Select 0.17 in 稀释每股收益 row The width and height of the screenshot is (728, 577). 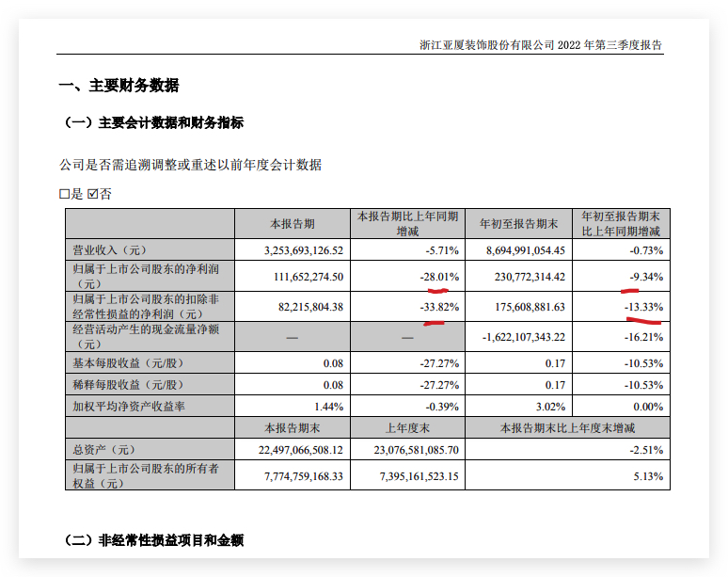coord(555,386)
